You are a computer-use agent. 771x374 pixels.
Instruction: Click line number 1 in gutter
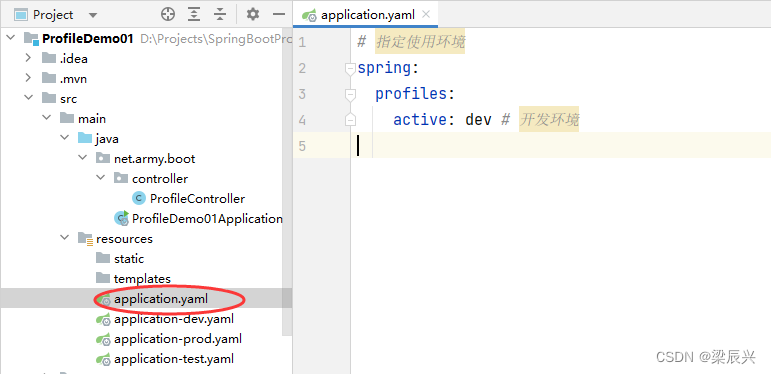[301, 42]
